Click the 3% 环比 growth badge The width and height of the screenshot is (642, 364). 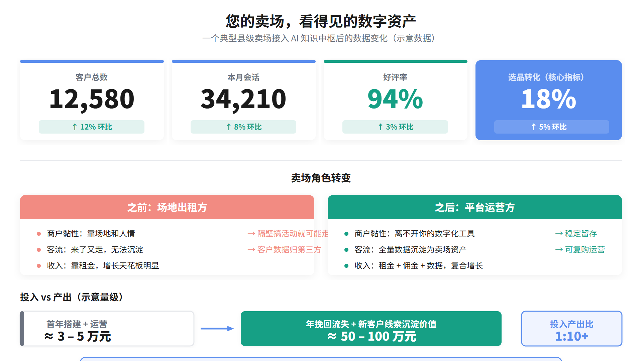pyautogui.click(x=395, y=127)
